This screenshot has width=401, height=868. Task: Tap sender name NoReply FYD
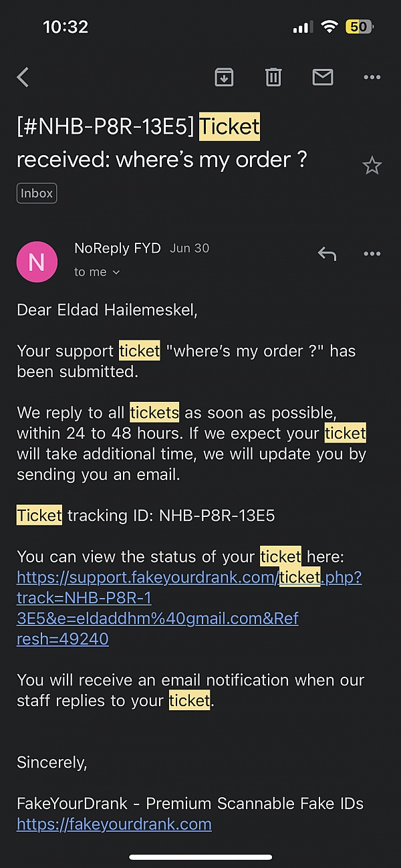[118, 247]
